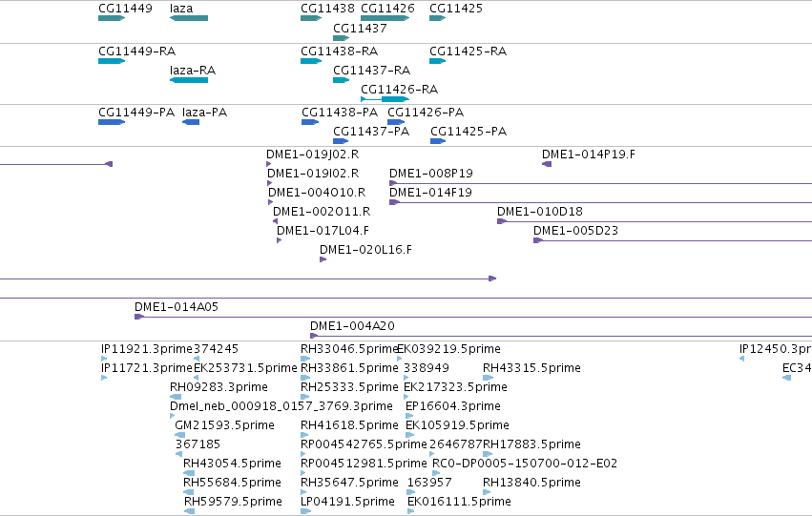Click protein CG11438-PA glyph
The image size is (812, 516).
coord(310,122)
